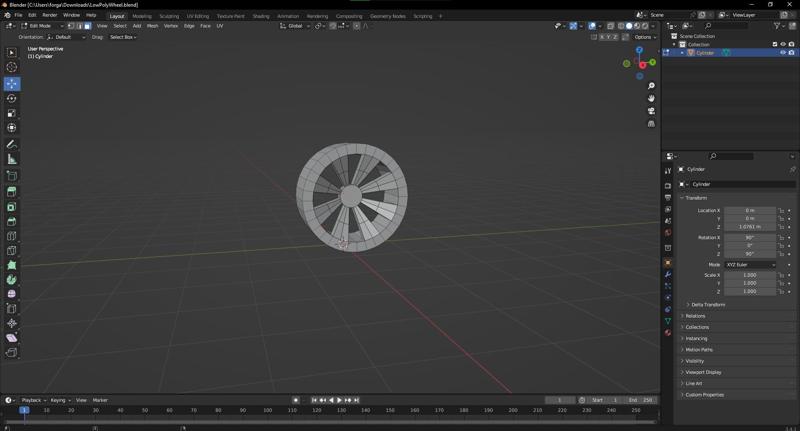Select the Measure tool
This screenshot has height=431, width=800.
tap(11, 159)
